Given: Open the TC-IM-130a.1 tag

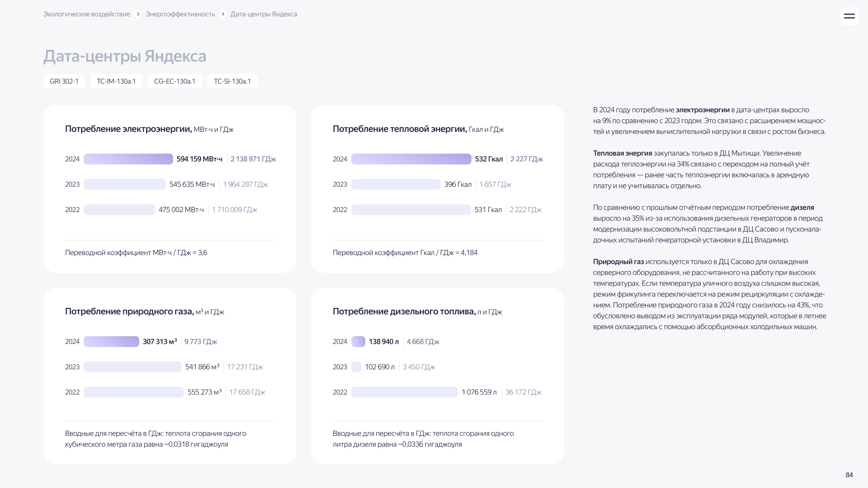Looking at the screenshot, I should click(x=116, y=81).
